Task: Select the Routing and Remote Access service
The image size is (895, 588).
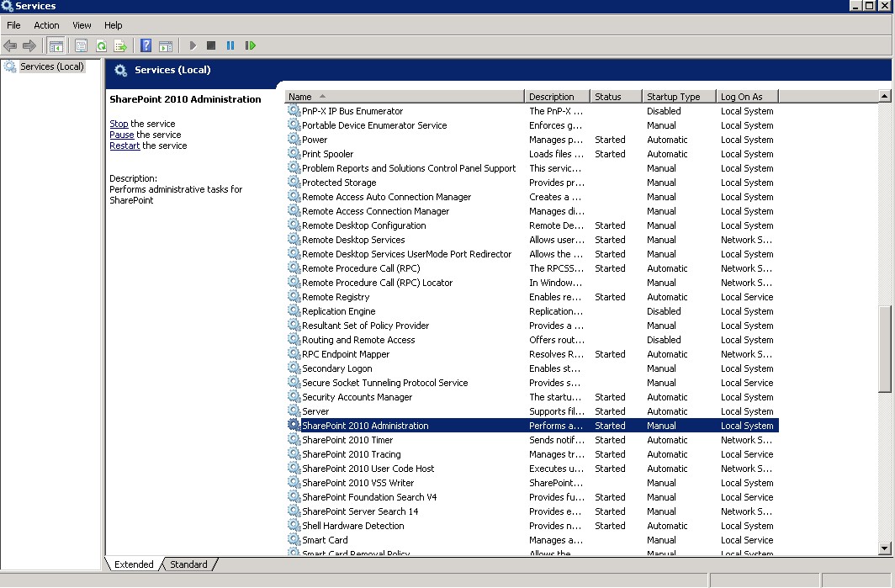Action: (x=532, y=340)
